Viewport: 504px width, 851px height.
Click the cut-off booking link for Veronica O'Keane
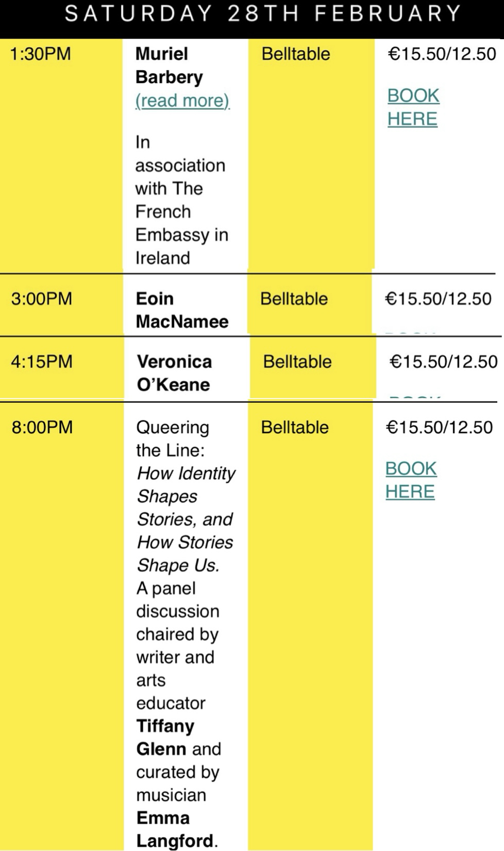[x=415, y=397]
